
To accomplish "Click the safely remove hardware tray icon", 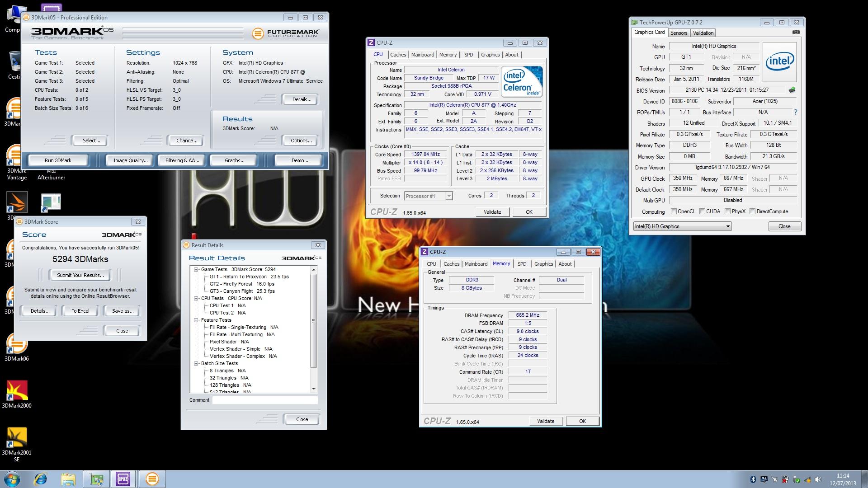I will click(x=797, y=479).
